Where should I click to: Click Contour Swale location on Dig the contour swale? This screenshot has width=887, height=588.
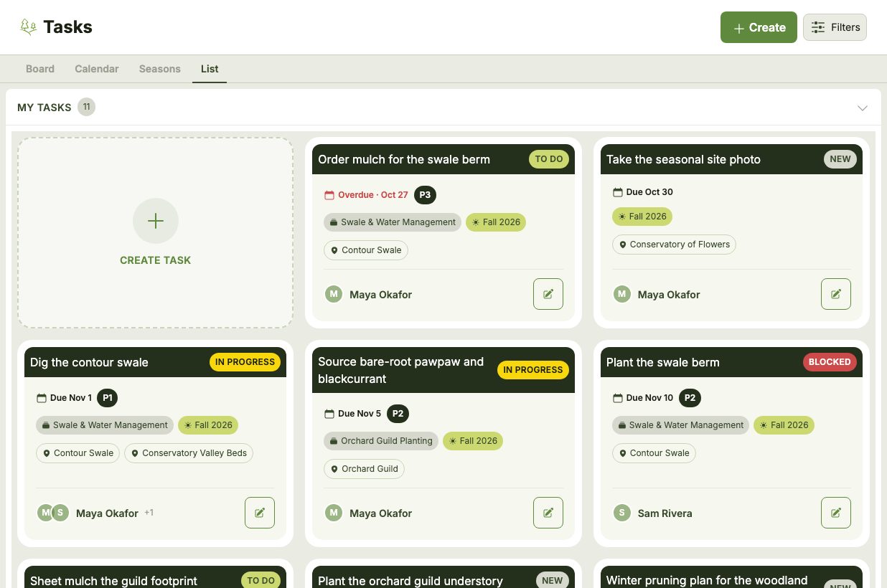pyautogui.click(x=78, y=453)
